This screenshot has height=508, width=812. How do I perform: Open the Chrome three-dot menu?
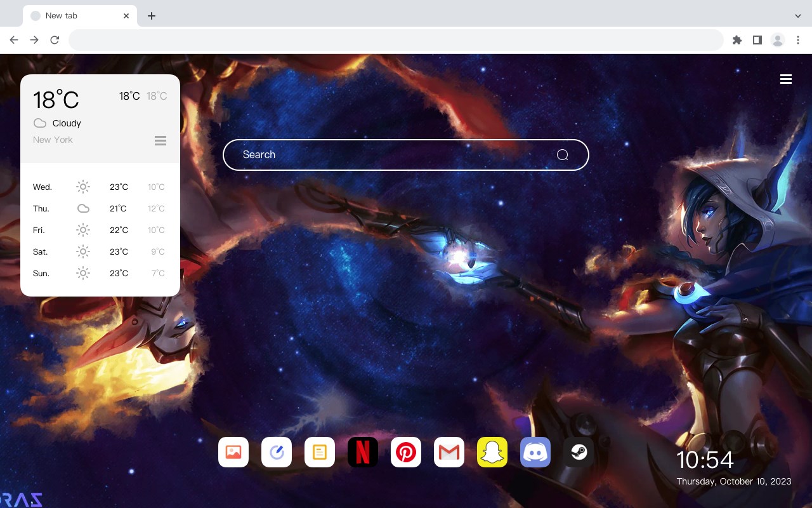798,40
